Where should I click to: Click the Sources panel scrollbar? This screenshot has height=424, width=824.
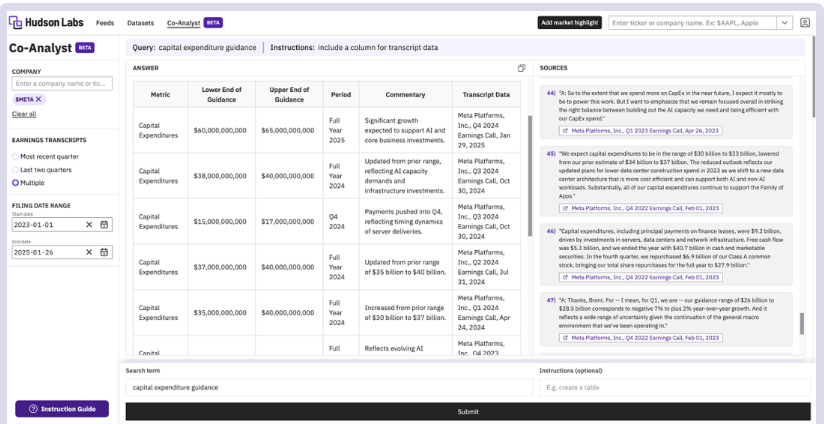pyautogui.click(x=800, y=325)
